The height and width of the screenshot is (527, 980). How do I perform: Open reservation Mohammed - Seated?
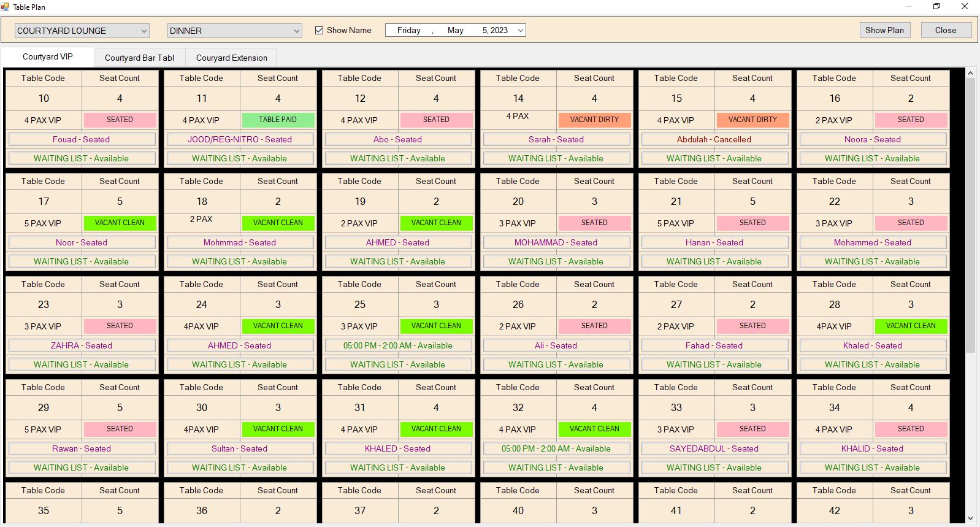(x=872, y=242)
